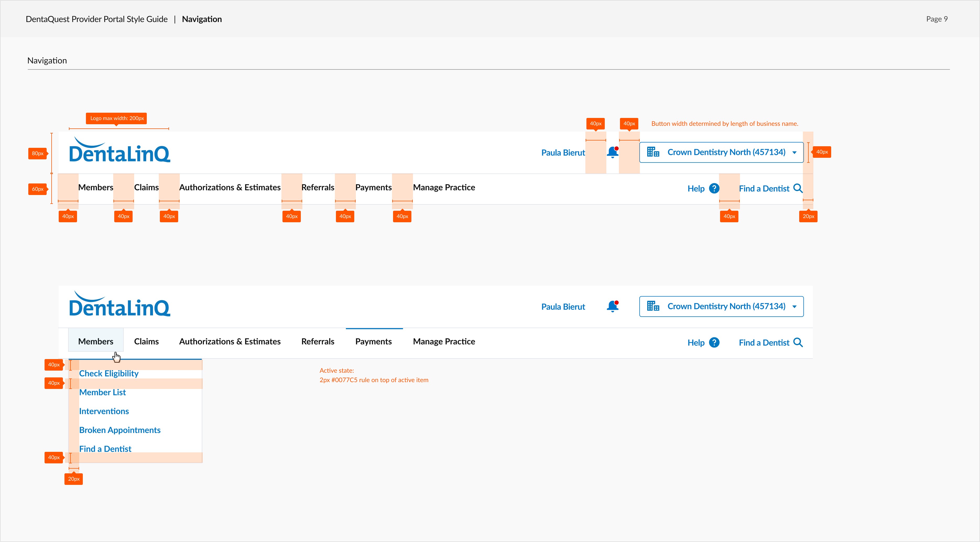Image resolution: width=980 pixels, height=542 pixels.
Task: Open Referrals in the hover-state nav bar
Action: (x=318, y=342)
